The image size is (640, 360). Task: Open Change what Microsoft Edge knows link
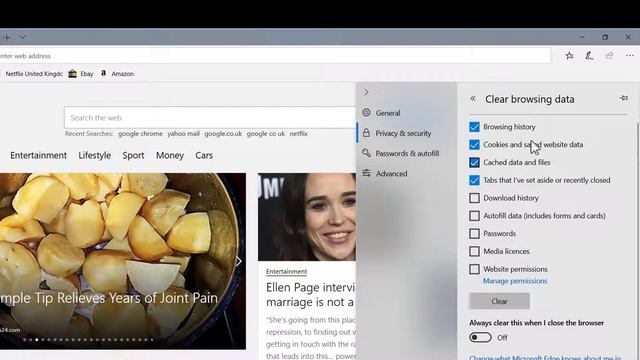545,357
